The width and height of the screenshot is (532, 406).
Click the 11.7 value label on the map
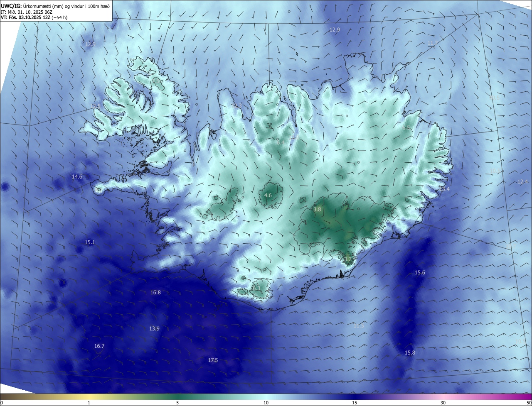click(x=433, y=43)
